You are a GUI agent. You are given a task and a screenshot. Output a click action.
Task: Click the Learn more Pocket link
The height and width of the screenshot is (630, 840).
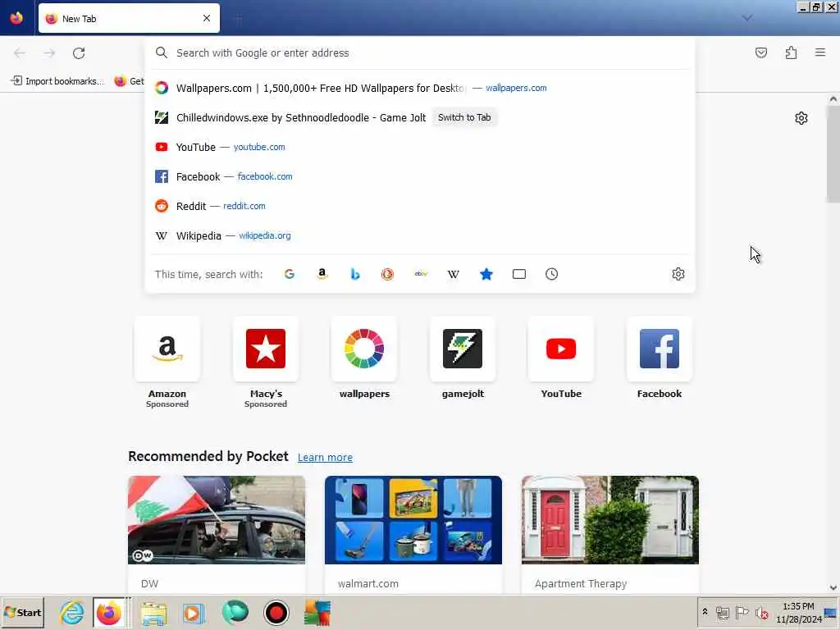325,458
